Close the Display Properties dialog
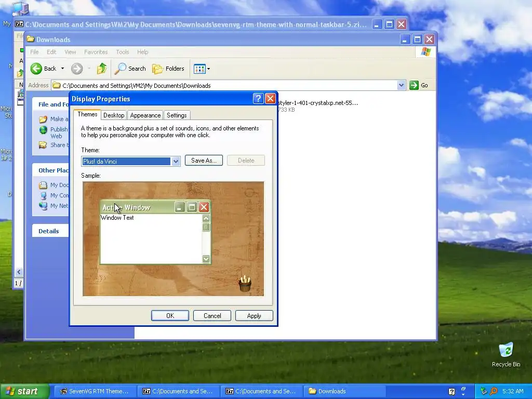532x399 pixels. coord(270,99)
